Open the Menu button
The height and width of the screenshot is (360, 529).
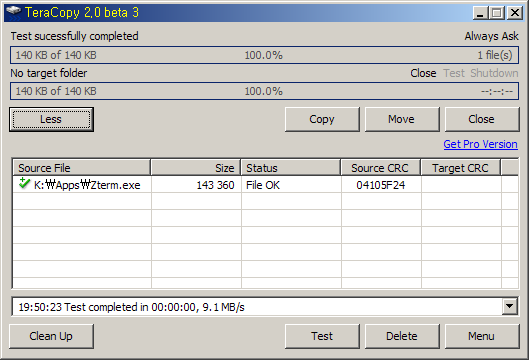pyautogui.click(x=482, y=336)
